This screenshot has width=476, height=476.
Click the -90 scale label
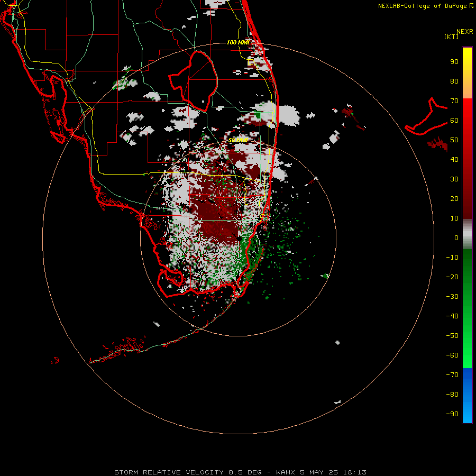452,414
